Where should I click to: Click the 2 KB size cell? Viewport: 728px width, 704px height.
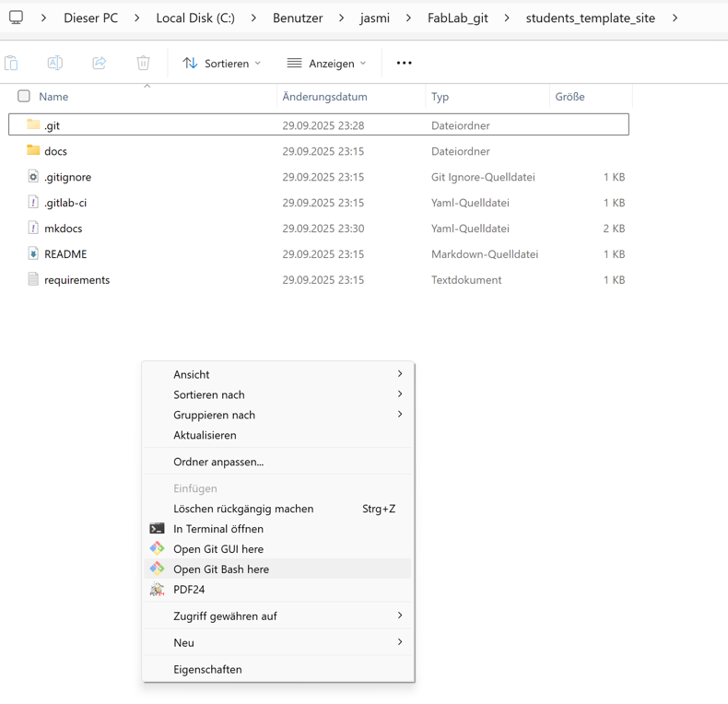click(x=614, y=228)
